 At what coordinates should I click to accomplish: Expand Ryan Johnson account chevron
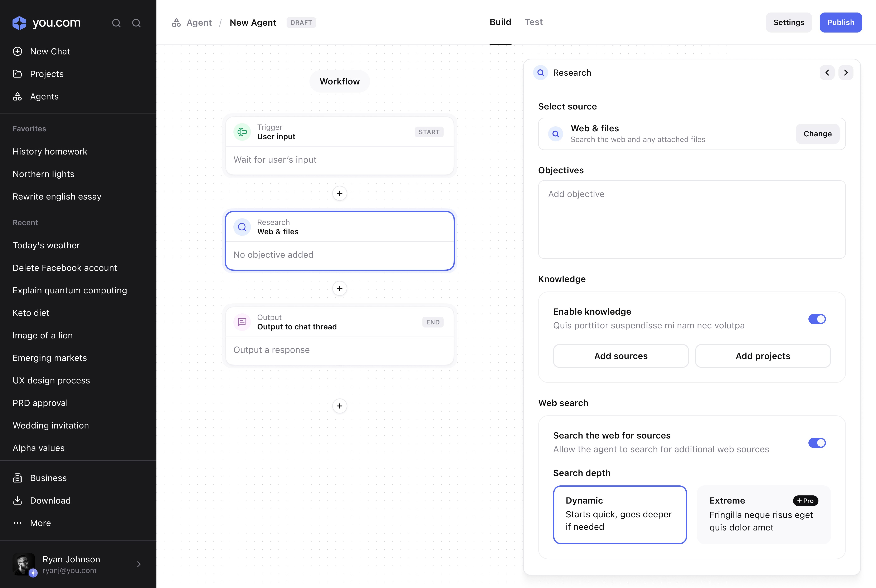click(139, 564)
